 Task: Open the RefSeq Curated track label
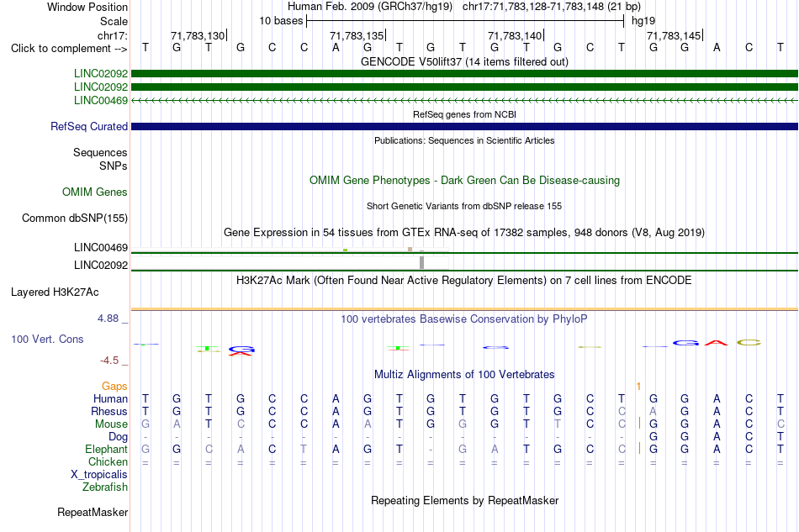88,126
